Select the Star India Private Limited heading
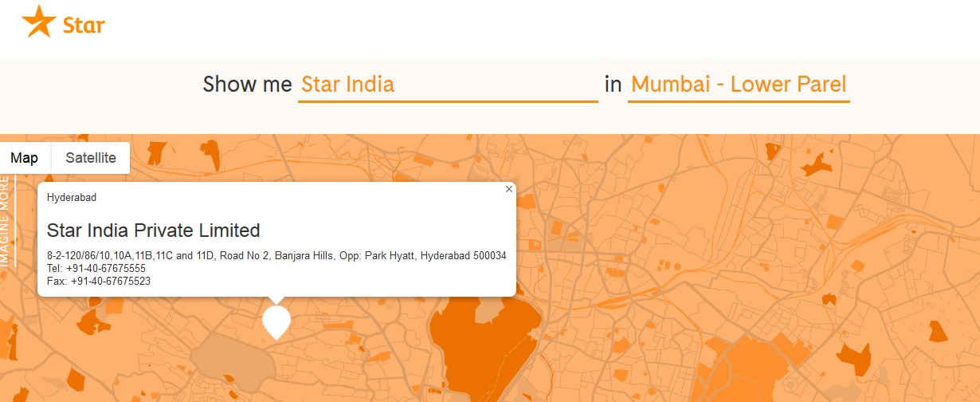The image size is (980, 402). point(154,231)
